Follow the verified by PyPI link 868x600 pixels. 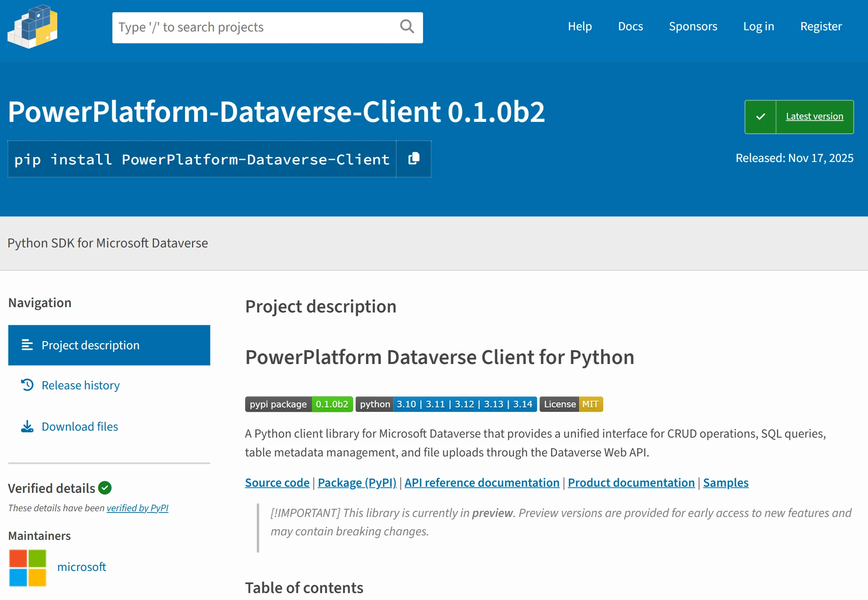coord(138,508)
